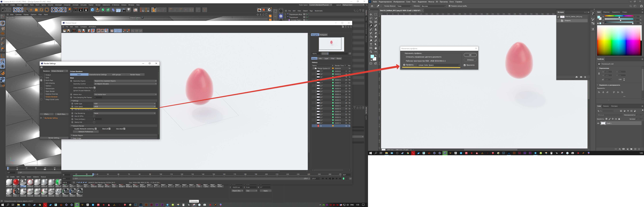The width and height of the screenshot is (644, 207).
Task: Toggle Check Materials Every frame checkbox
Action: pyautogui.click(x=94, y=88)
